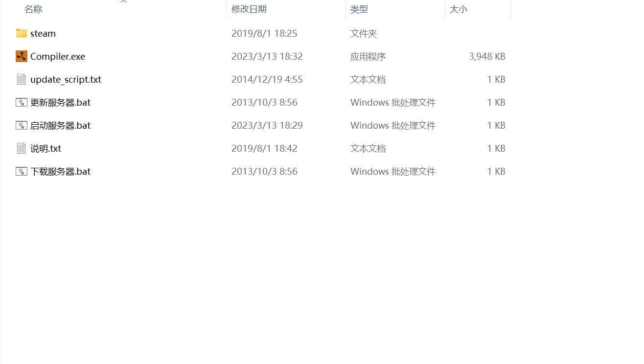Click the date 2014/12/19 4:55
644x364 pixels.
click(267, 79)
